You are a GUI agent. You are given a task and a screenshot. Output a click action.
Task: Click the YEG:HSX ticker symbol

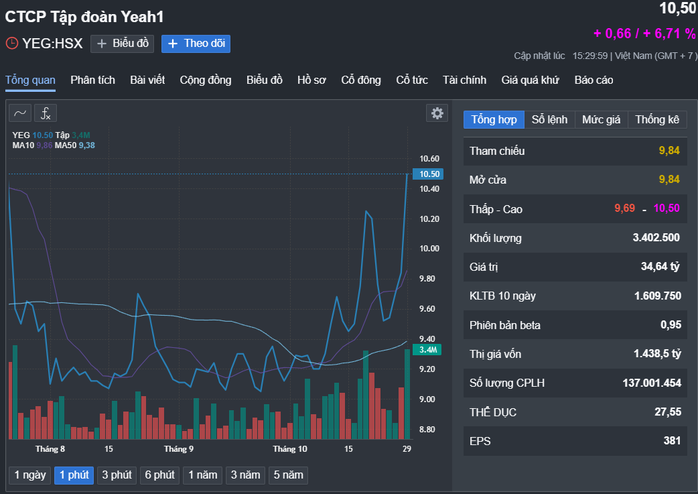(x=53, y=43)
